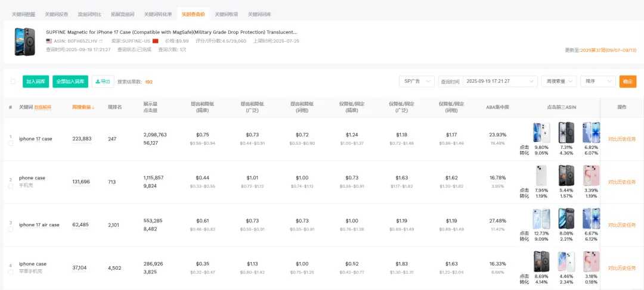The height and width of the screenshot is (290, 644).
Task: Open the iphone 17 air case thumbnail at 12.73%
Action: click(x=541, y=218)
